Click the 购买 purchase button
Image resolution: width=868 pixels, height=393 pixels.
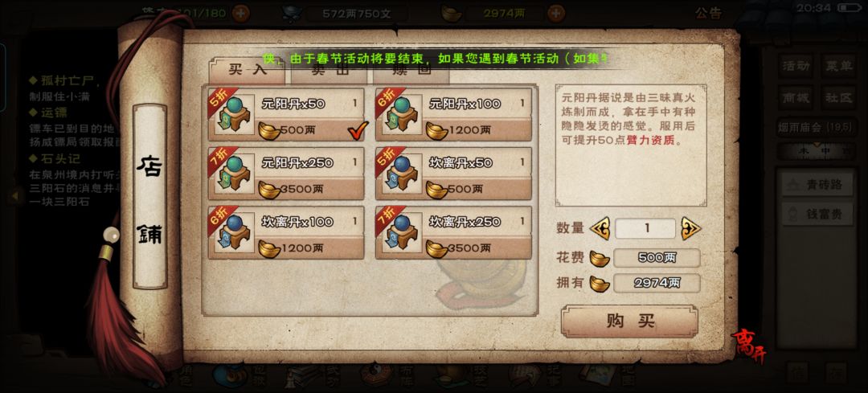(x=629, y=321)
